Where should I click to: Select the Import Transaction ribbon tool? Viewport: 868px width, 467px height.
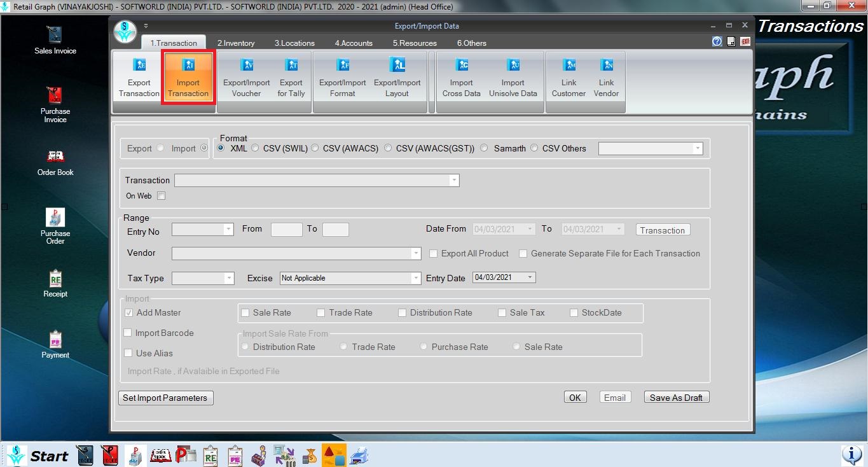188,77
